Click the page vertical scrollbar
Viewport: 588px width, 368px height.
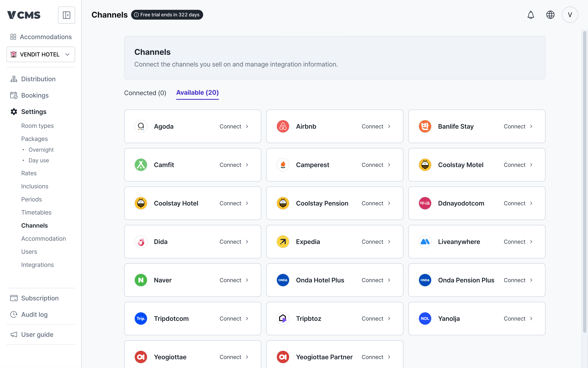pyautogui.click(x=585, y=182)
